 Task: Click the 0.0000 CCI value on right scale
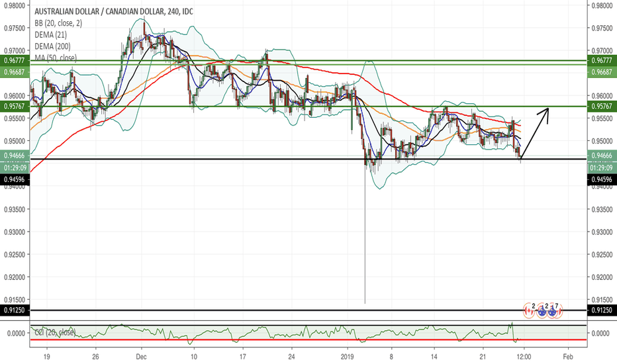602,334
